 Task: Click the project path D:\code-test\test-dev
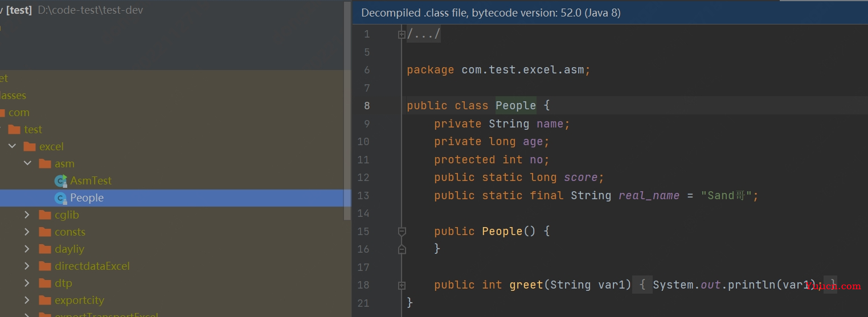(91, 10)
